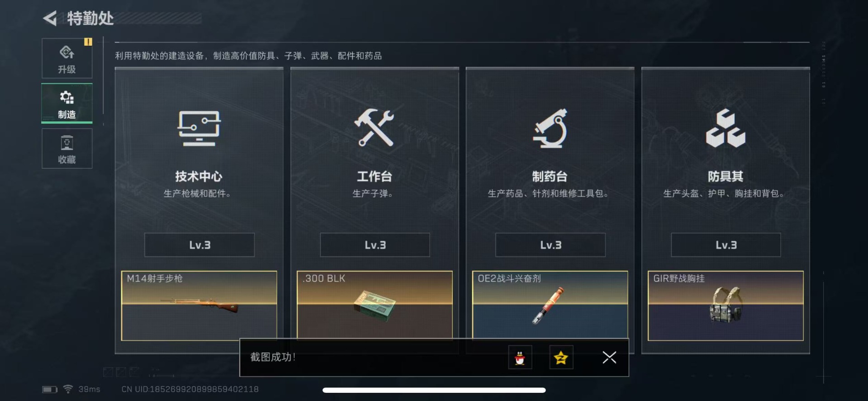This screenshot has height=401, width=868.
Task: Open the 升级 upgrade tab
Action: [67, 58]
